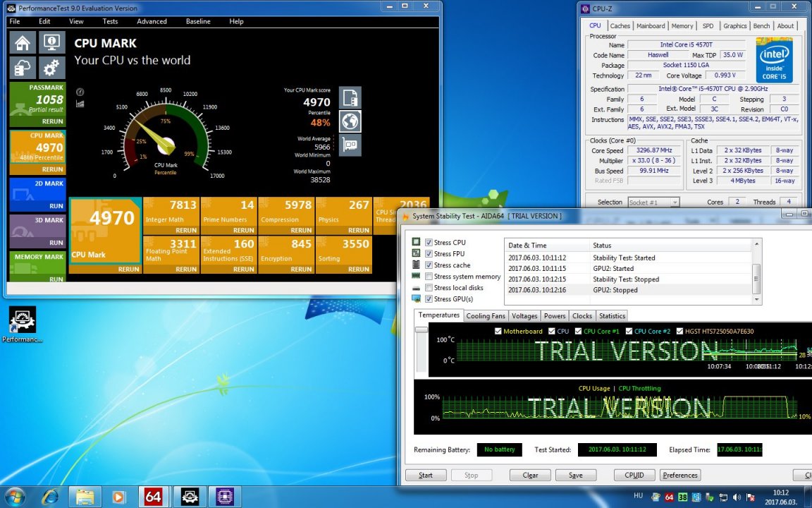Enable the Stress system memory checkbox
Viewport: 812px width, 508px height.
pos(429,277)
